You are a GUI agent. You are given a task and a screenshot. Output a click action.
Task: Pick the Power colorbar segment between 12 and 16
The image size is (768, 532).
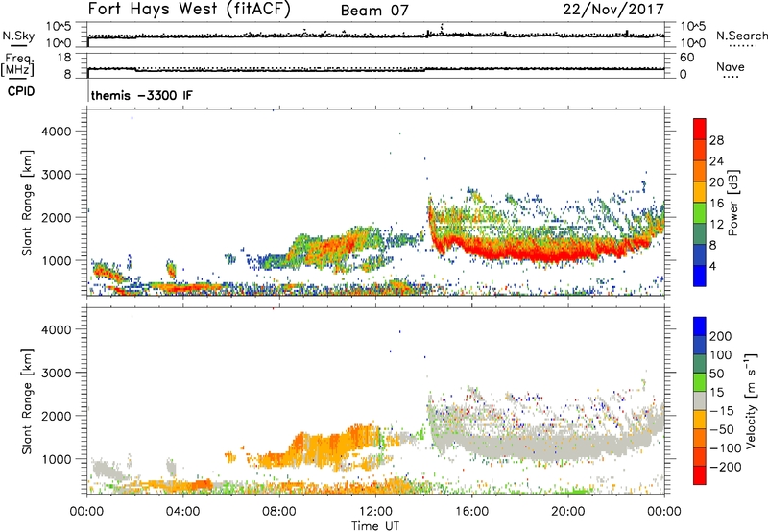click(x=700, y=212)
